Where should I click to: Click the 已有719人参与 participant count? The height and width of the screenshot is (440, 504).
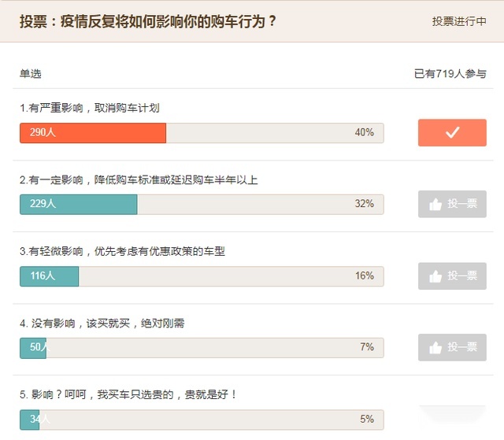click(450, 74)
